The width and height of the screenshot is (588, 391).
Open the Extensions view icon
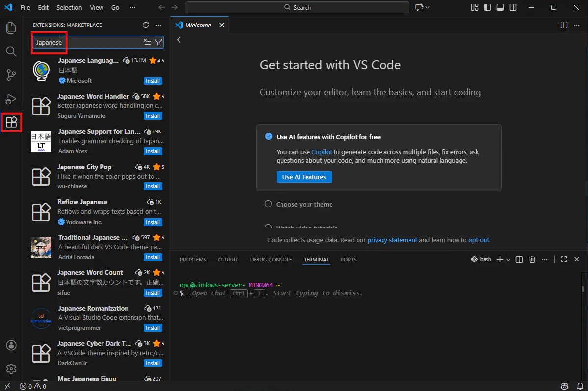(11, 122)
